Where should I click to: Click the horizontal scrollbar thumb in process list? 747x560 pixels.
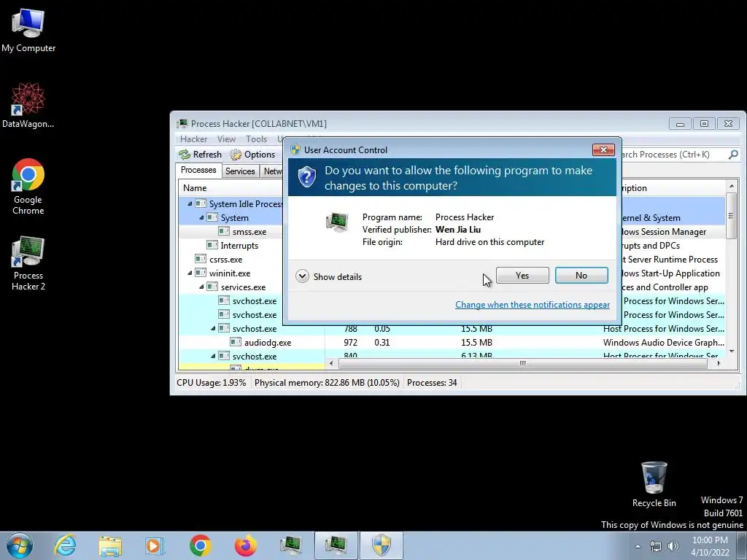coord(522,363)
